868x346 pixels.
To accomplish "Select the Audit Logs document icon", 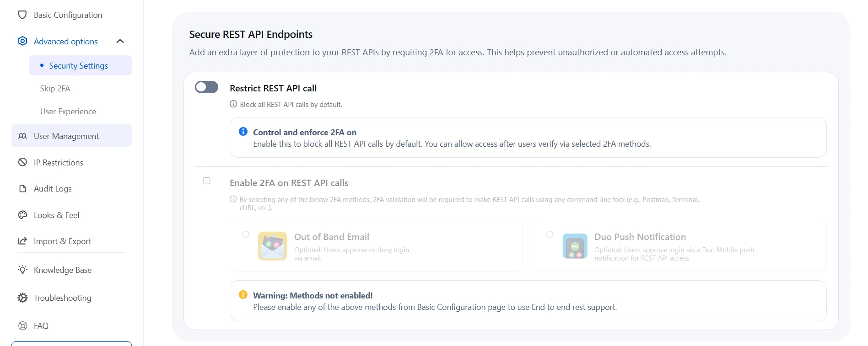I will coord(22,188).
